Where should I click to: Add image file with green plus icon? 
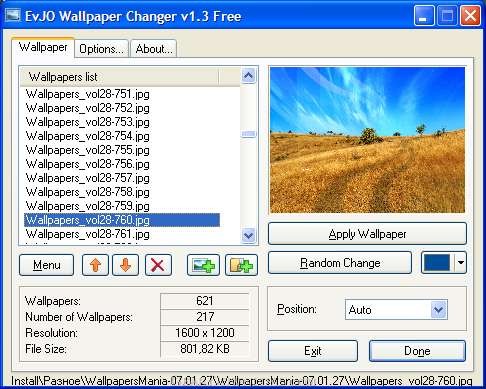[203, 265]
